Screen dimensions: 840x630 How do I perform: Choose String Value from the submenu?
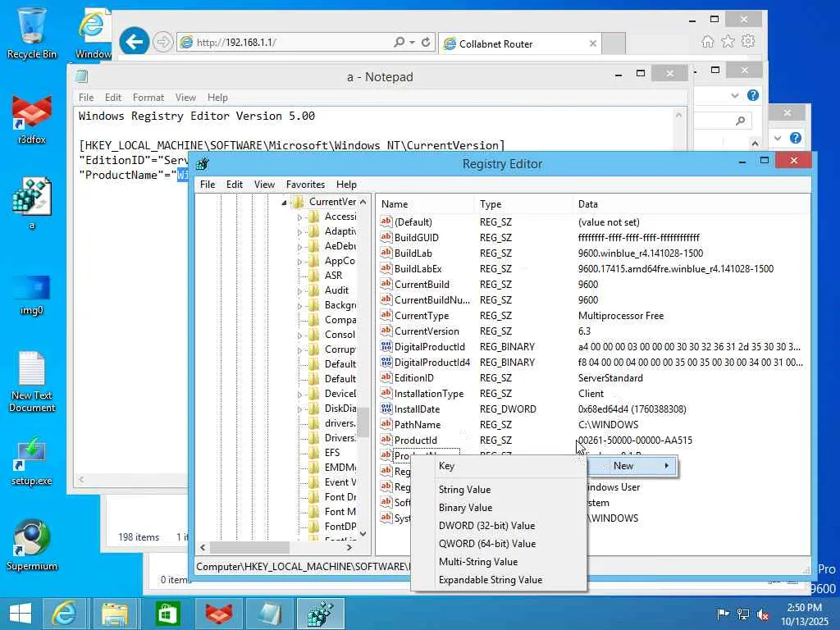pos(464,490)
